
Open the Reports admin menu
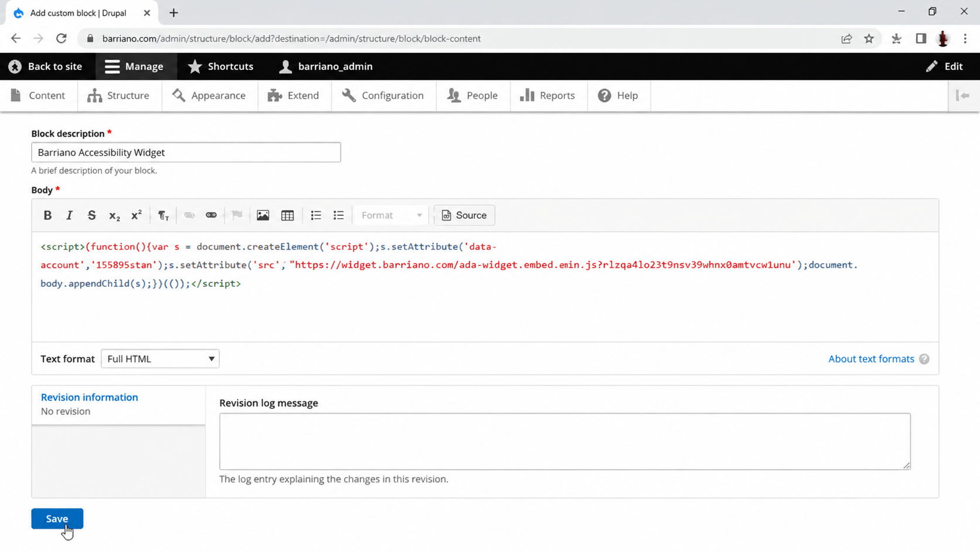point(547,96)
